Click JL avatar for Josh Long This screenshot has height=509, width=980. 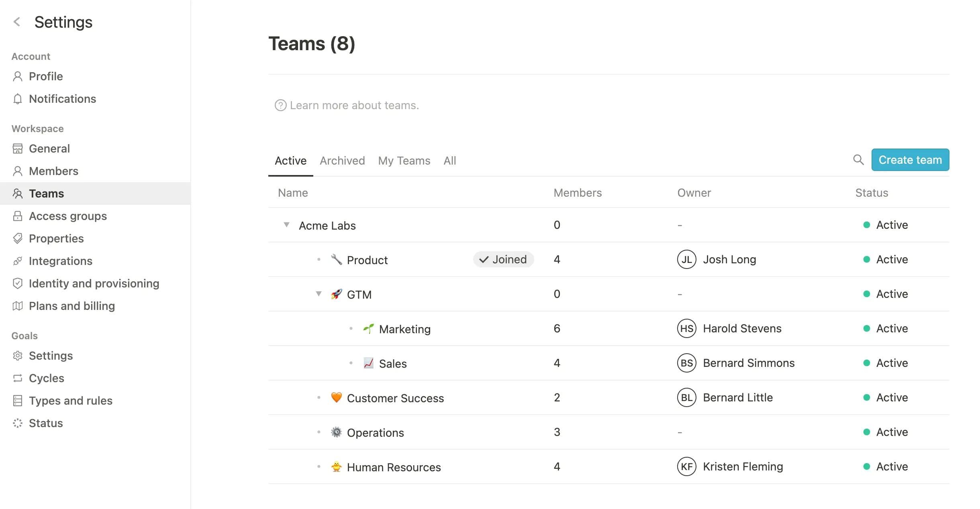[x=686, y=260]
